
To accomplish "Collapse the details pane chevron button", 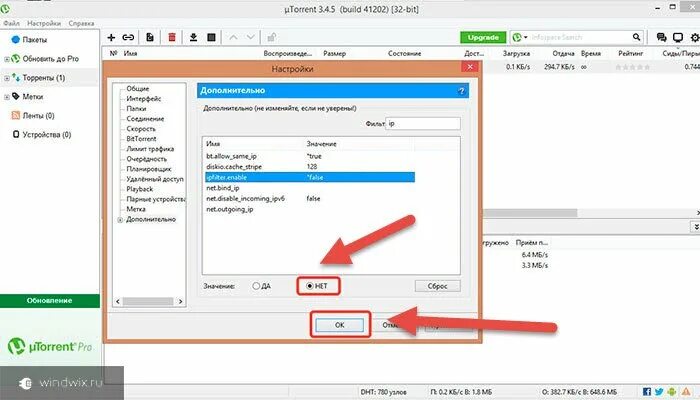I will point(696,227).
